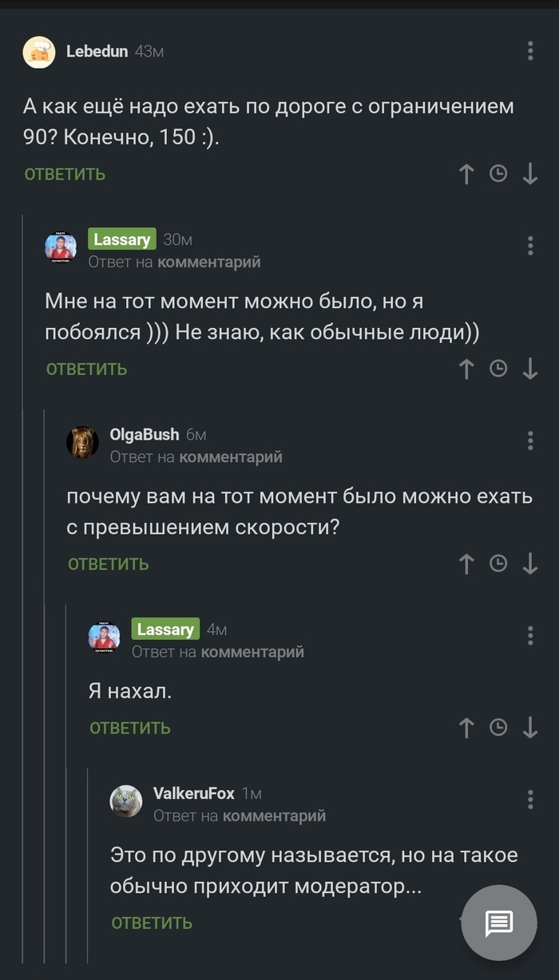Screen dimensions: 559x980
Task: Open three-dot menu on Lebedun's comment
Action: tap(530, 51)
